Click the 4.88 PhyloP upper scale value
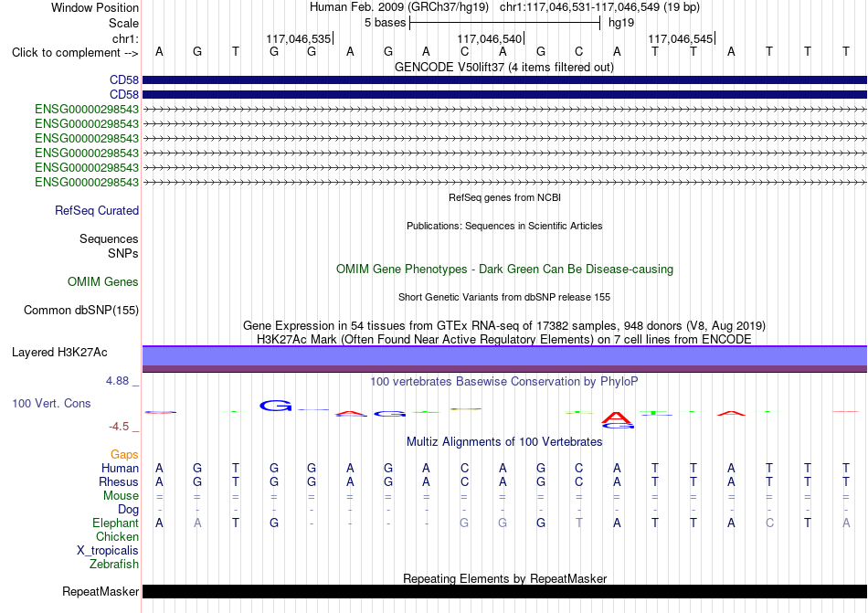 (x=117, y=381)
